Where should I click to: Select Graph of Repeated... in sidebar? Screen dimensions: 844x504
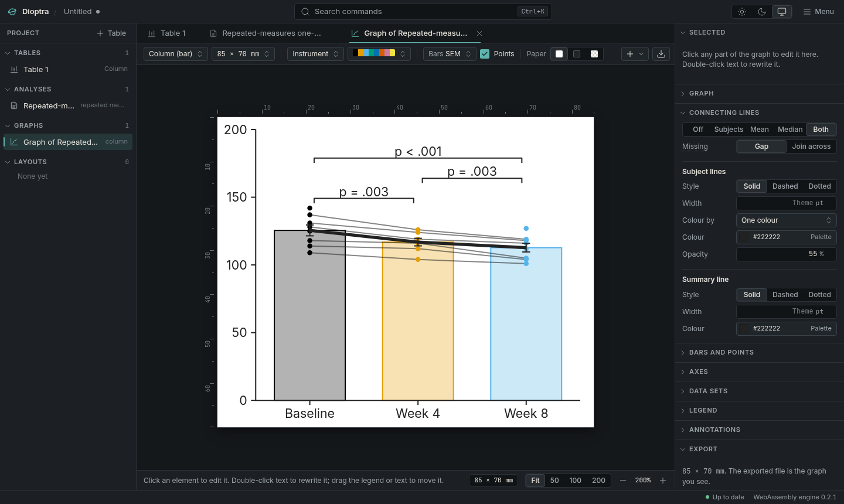(x=68, y=142)
